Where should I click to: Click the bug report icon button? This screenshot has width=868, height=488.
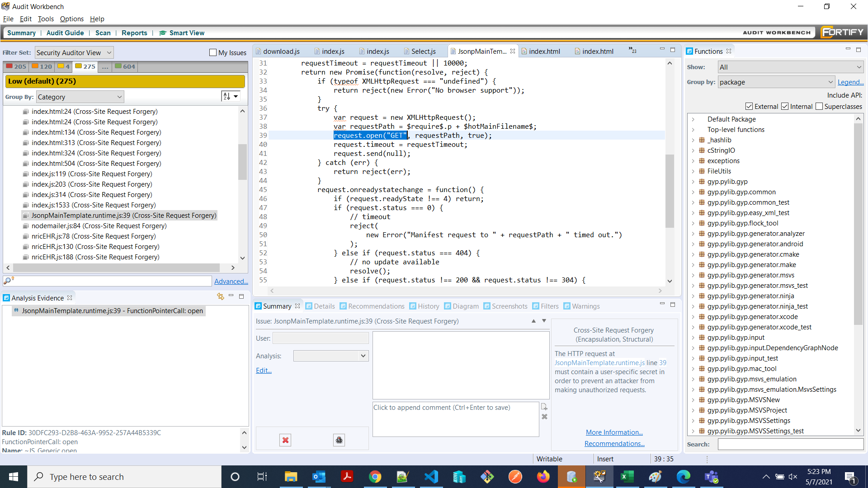tap(339, 440)
